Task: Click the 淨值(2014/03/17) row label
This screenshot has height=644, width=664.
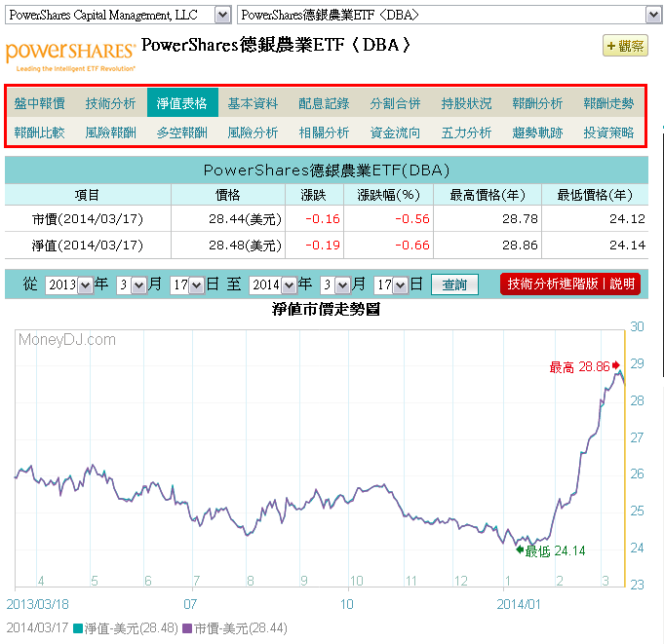Action: [88, 245]
